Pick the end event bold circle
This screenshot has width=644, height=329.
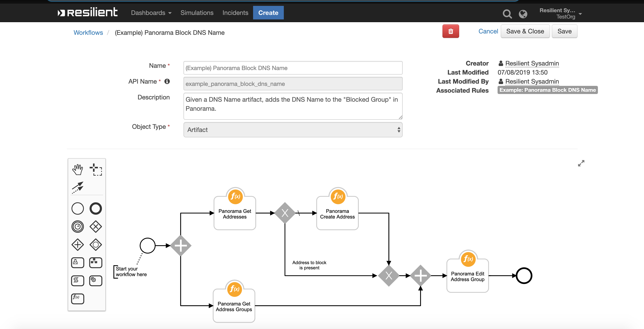coord(96,209)
